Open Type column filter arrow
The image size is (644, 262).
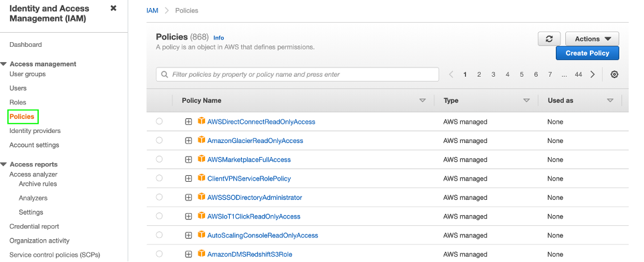526,101
